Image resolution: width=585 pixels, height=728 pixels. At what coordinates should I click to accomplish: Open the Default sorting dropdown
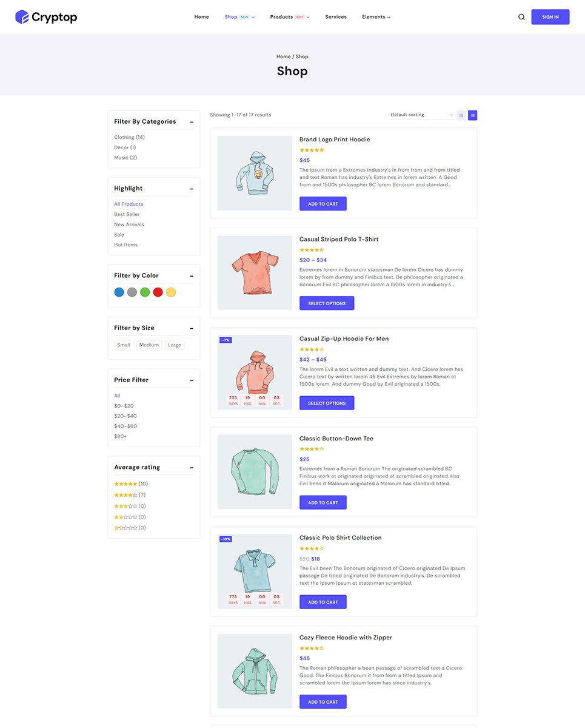pos(421,115)
